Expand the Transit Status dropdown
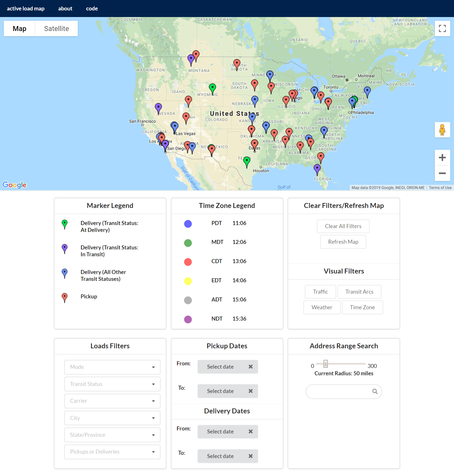 pyautogui.click(x=112, y=384)
